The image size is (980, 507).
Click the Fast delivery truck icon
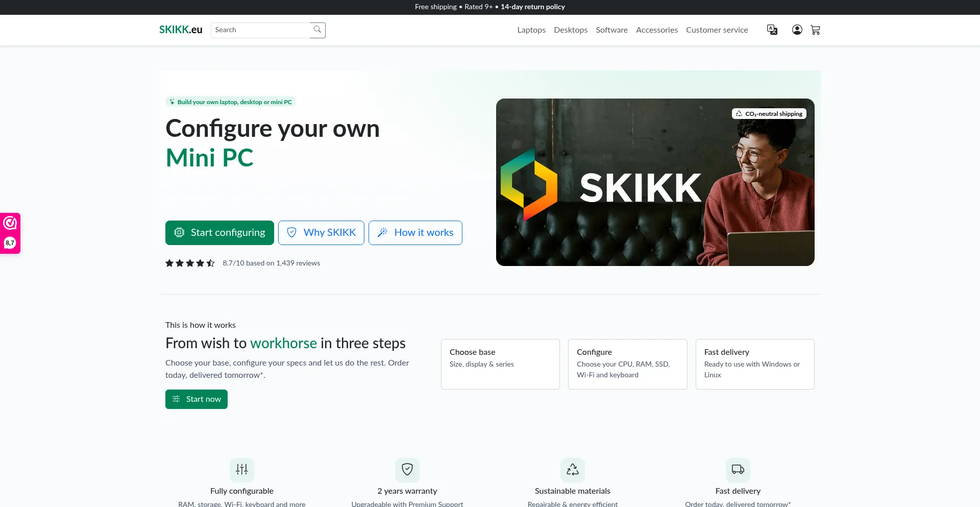click(x=738, y=469)
